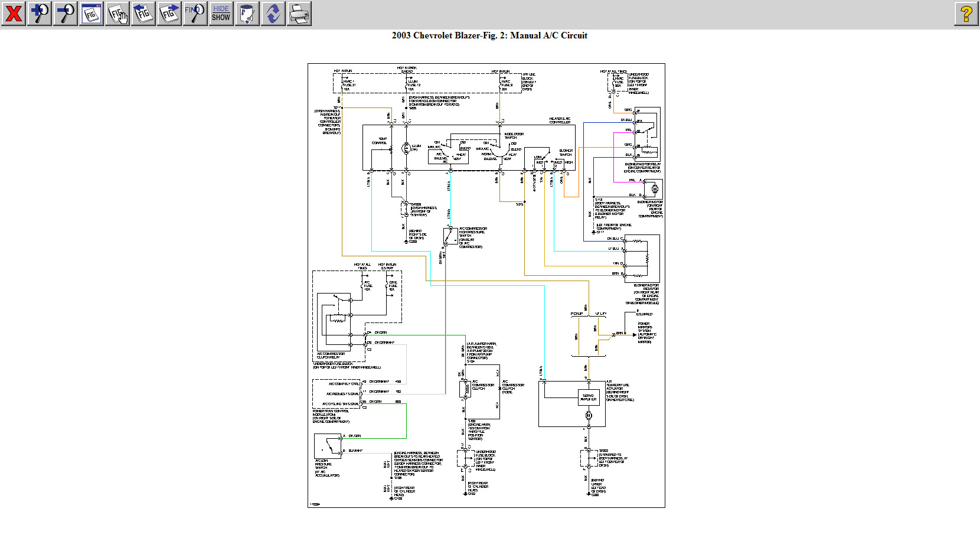Toggle the HIDE/SHOW button

[x=221, y=14]
